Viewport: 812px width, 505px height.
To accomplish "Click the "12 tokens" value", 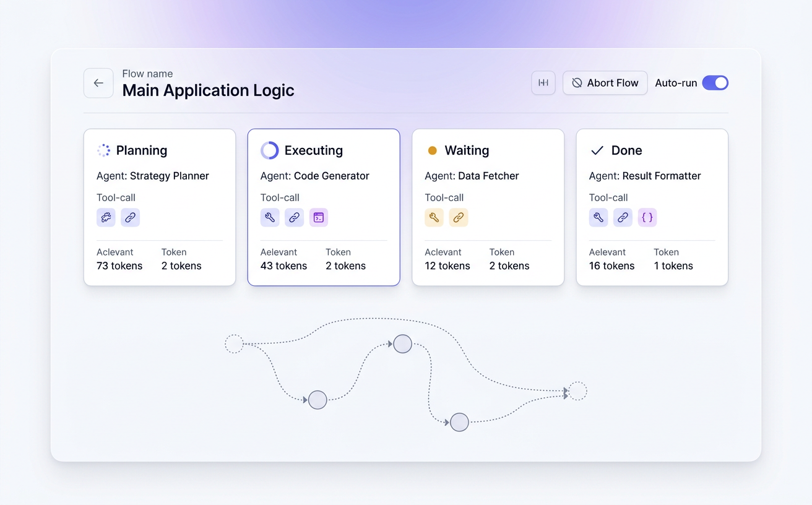I will [447, 266].
